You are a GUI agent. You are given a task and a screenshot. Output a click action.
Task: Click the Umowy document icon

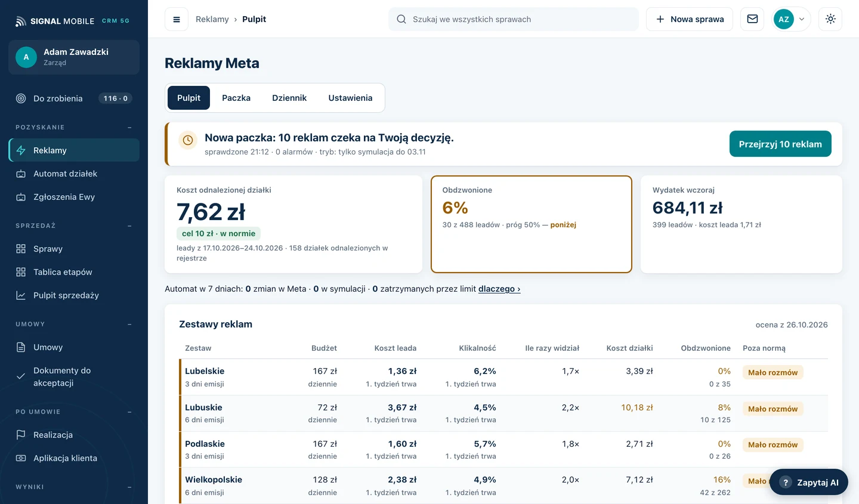tap(21, 347)
